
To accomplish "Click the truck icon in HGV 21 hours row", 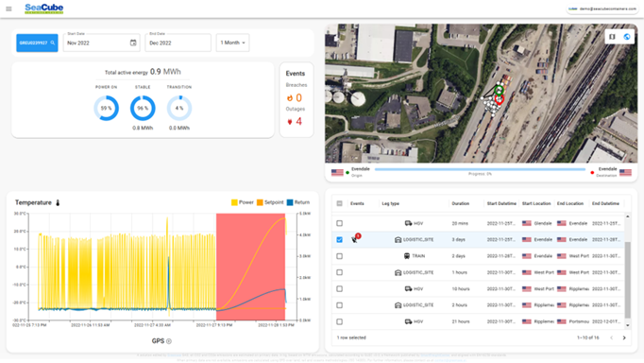I will tap(408, 321).
